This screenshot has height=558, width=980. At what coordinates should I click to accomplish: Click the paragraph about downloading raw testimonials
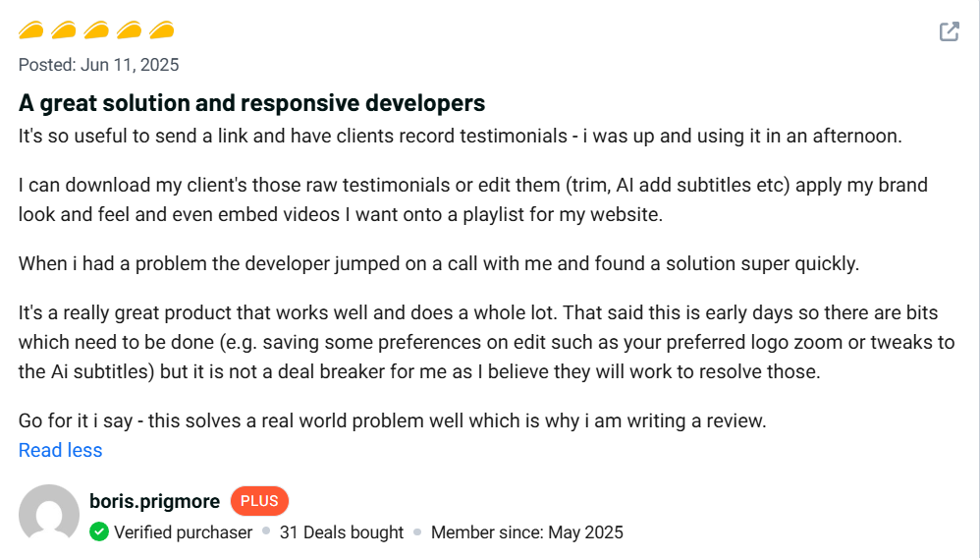[x=471, y=199]
